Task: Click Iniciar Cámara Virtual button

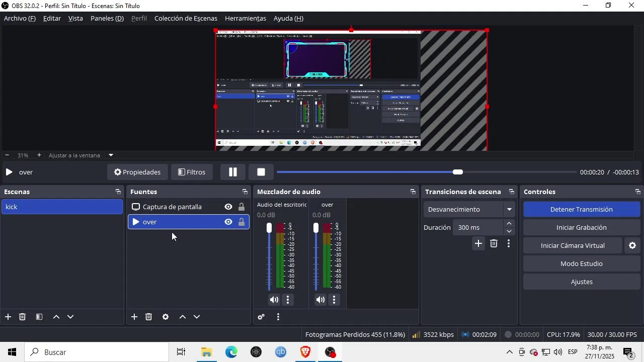Action: [x=573, y=245]
